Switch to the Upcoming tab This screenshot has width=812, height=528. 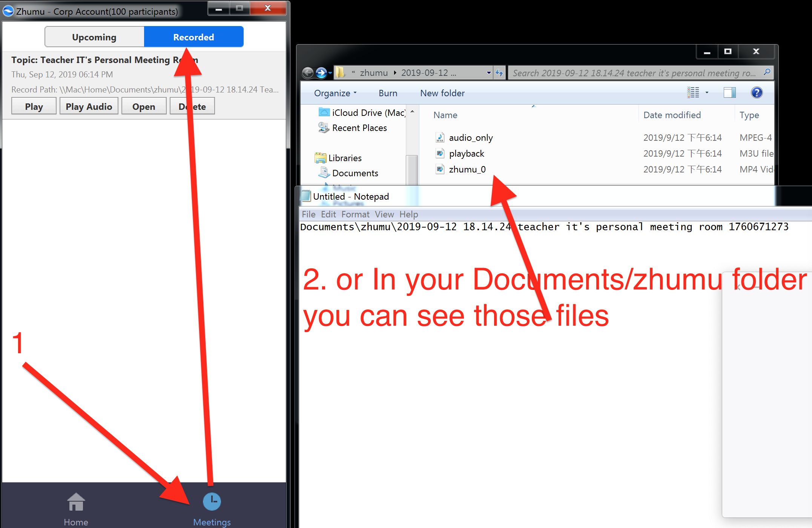pos(94,37)
